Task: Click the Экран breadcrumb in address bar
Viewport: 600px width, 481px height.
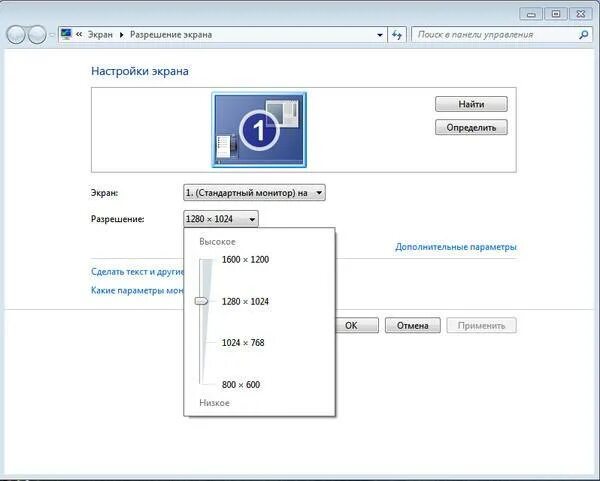Action: point(100,35)
